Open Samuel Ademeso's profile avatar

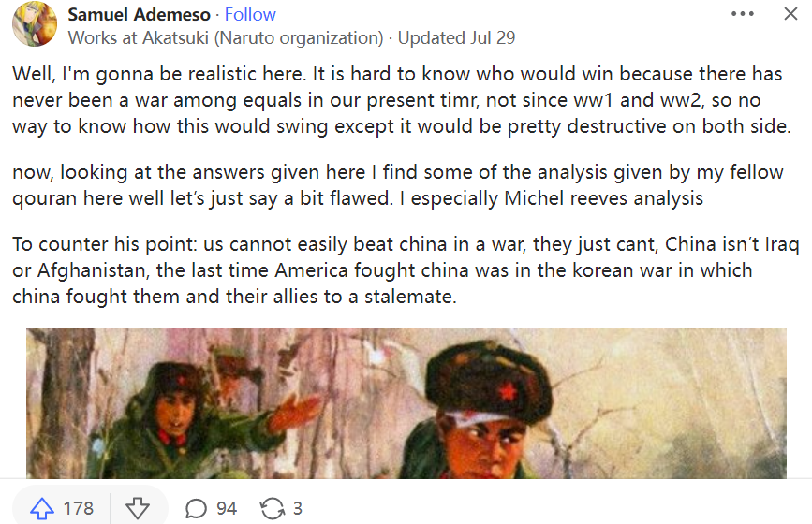[x=35, y=24]
